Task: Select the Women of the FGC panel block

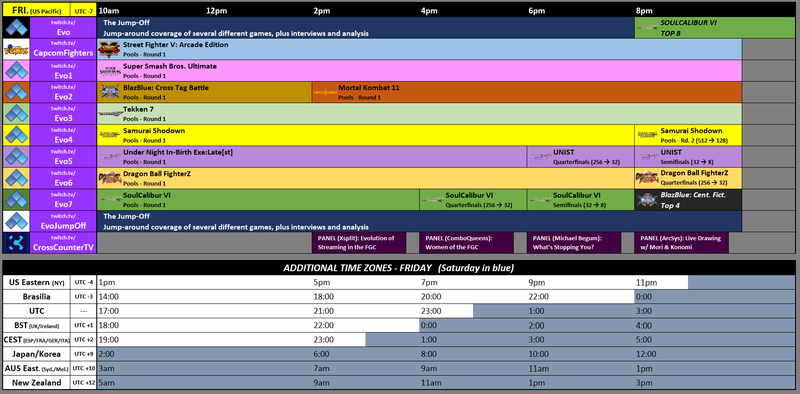Action: click(467, 243)
